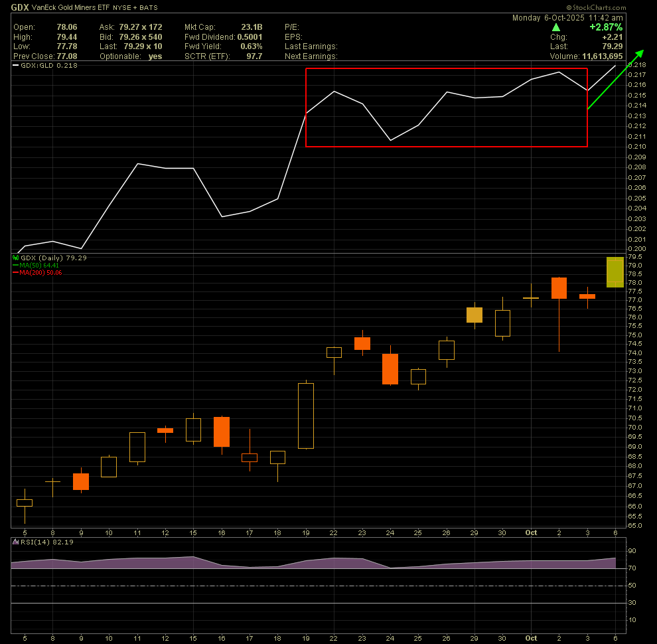This screenshot has height=644, width=657.
Task: Click the 'P/E:' label
Action: click(x=292, y=27)
